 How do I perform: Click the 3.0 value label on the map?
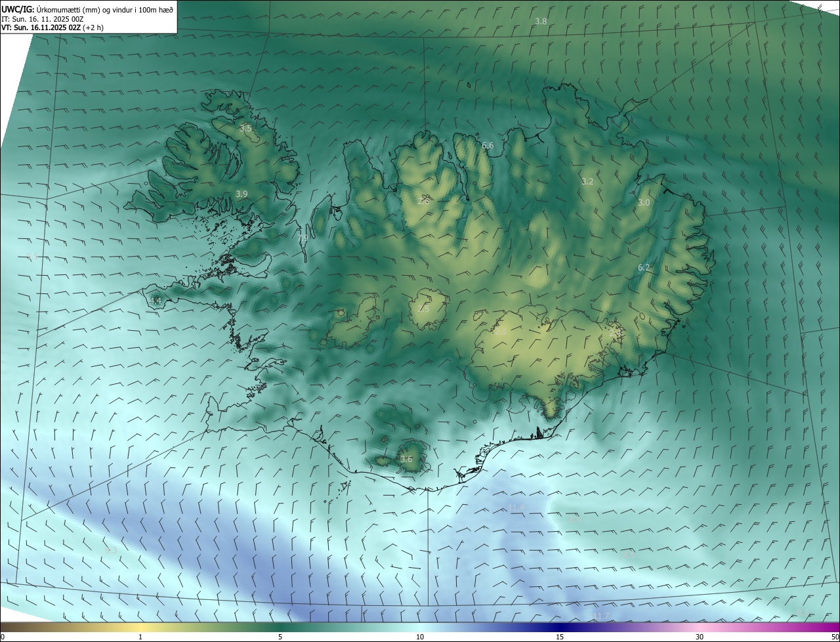[x=644, y=203]
